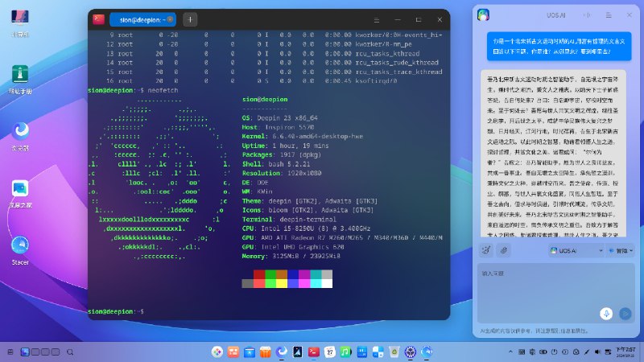644x362 pixels.
Task: Click the taskbar clock and date
Action: pyautogui.click(x=626, y=352)
